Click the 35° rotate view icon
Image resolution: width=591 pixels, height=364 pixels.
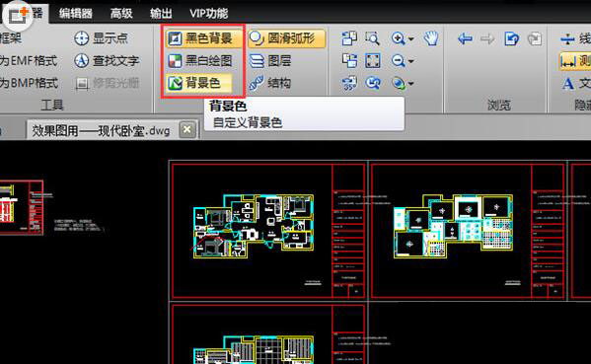click(x=349, y=83)
